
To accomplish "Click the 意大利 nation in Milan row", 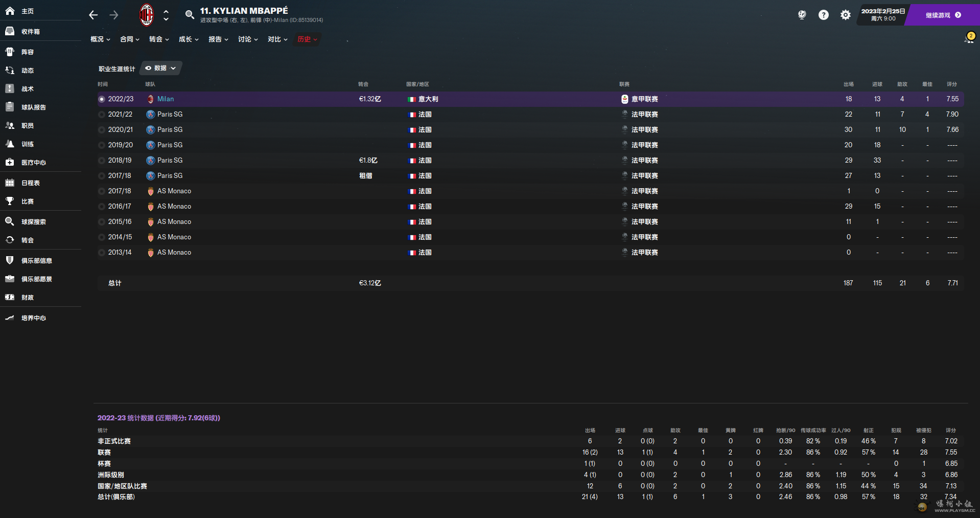I will click(428, 99).
